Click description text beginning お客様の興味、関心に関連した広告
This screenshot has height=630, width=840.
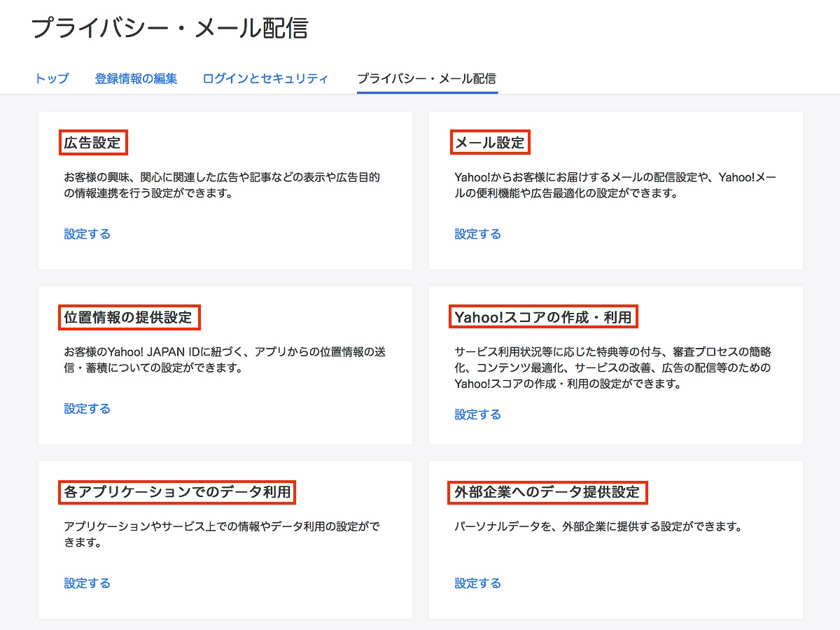[222, 185]
